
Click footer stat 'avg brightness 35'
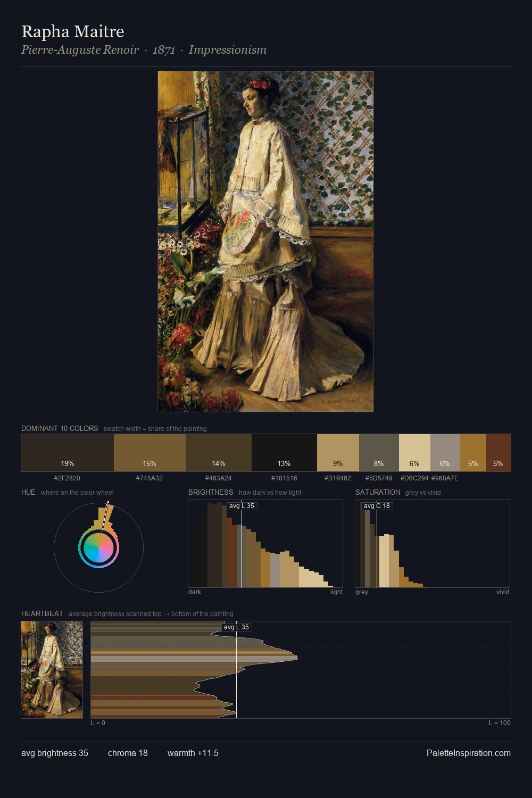55,753
